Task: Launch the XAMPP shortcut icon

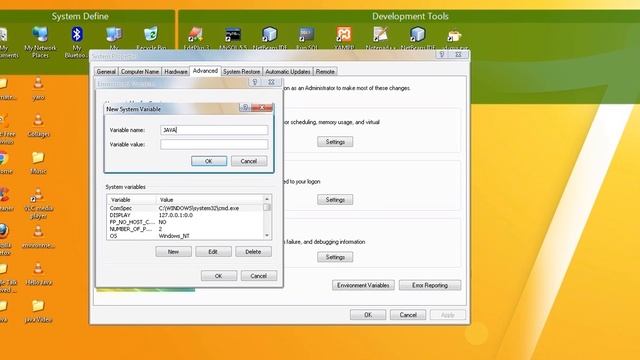Action: (344, 38)
